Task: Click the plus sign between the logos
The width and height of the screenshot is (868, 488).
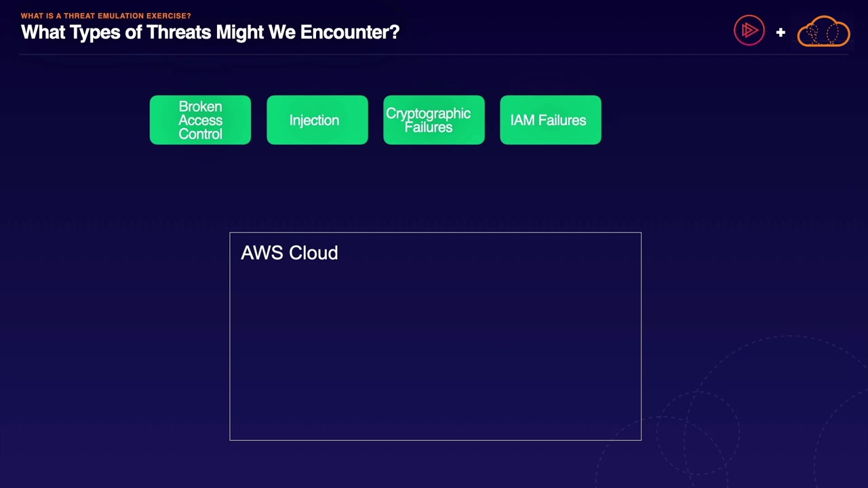Action: pos(781,32)
